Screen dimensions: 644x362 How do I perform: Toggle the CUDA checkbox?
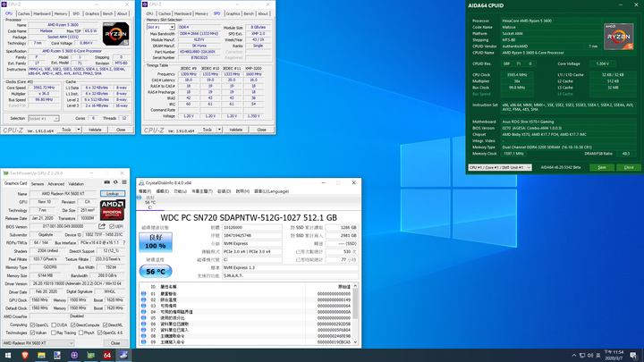coord(54,325)
